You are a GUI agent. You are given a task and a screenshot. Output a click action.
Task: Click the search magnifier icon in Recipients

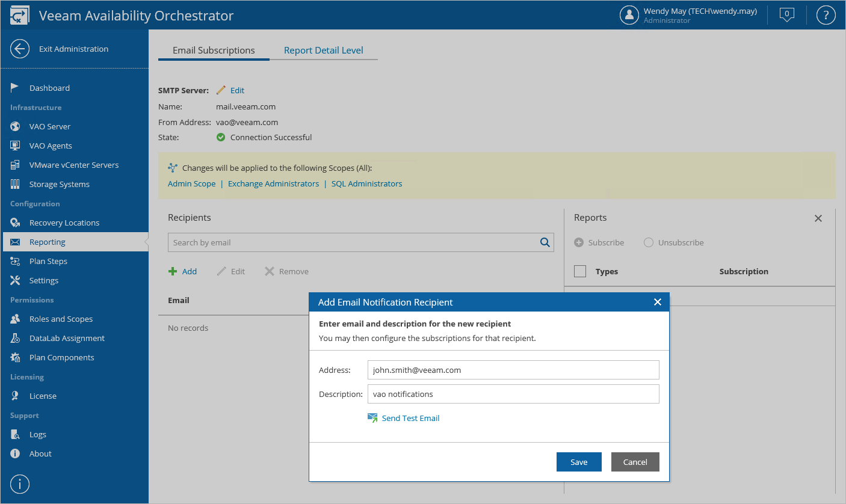coord(545,242)
